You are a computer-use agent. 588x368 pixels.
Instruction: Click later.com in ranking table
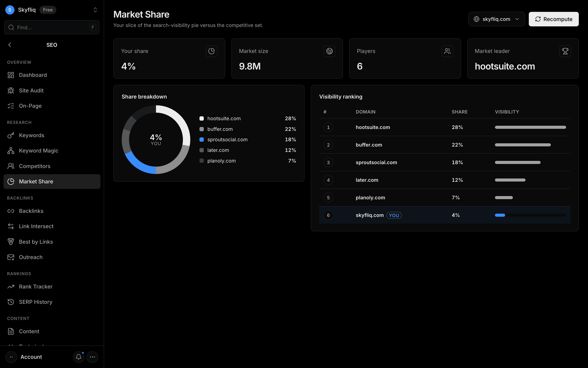[x=367, y=180]
